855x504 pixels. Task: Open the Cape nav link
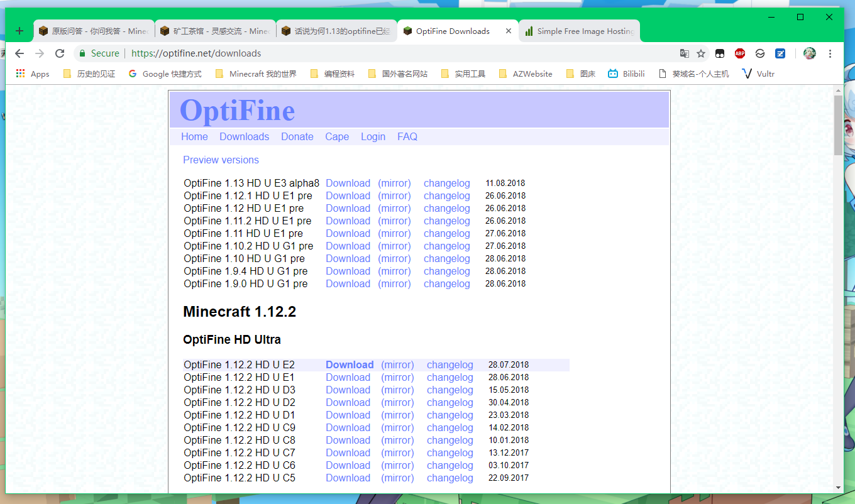point(337,137)
